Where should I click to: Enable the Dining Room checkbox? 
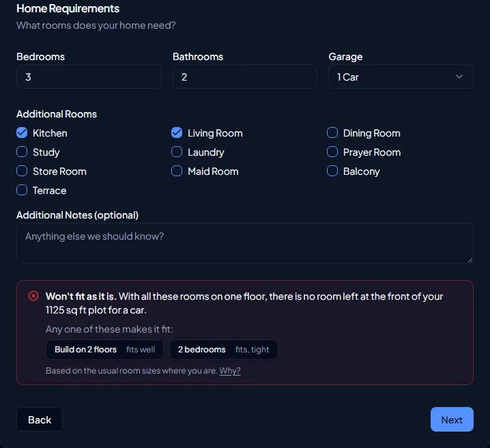tap(332, 133)
